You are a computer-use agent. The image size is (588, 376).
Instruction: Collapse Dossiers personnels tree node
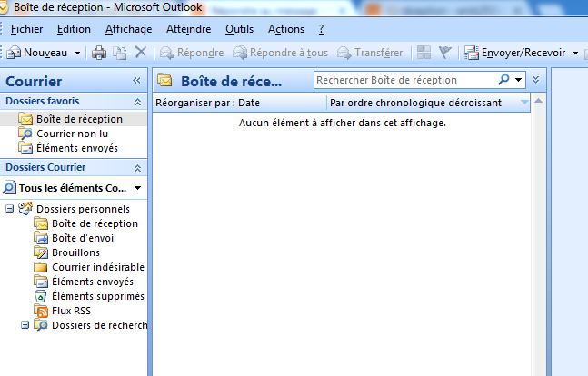[x=9, y=209]
